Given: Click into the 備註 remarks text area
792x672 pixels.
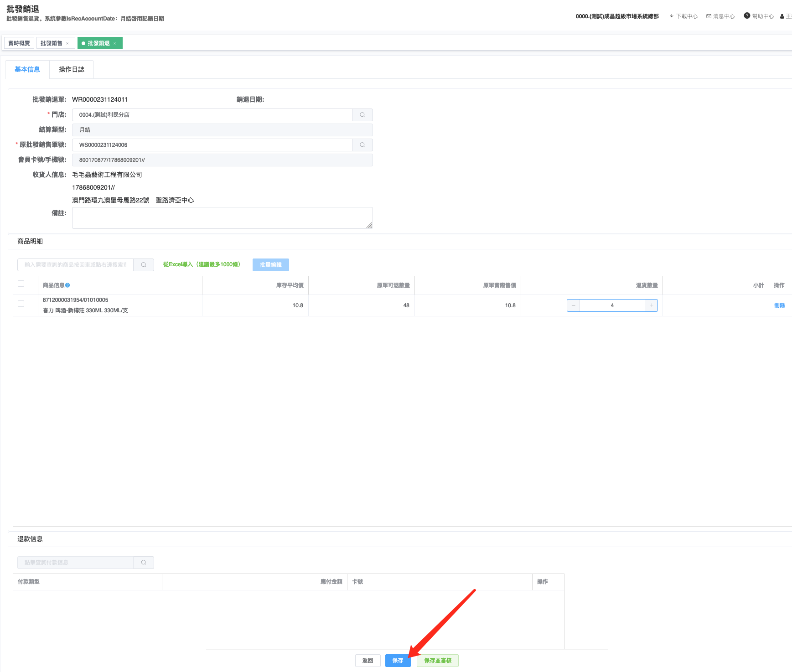Looking at the screenshot, I should 222,218.
